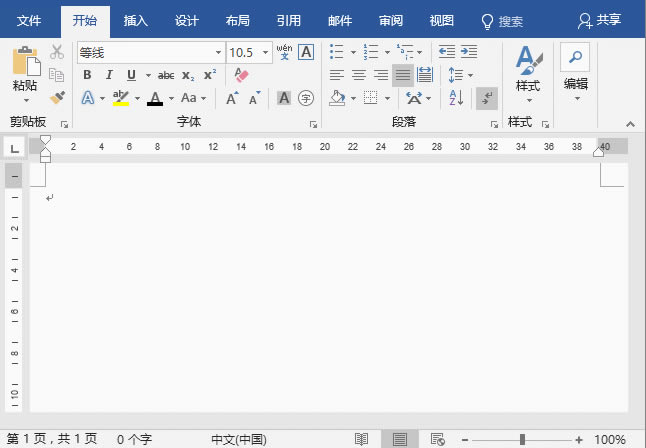646x448 pixels.
Task: Open multilevel list dropdown arrow
Action: [419, 52]
